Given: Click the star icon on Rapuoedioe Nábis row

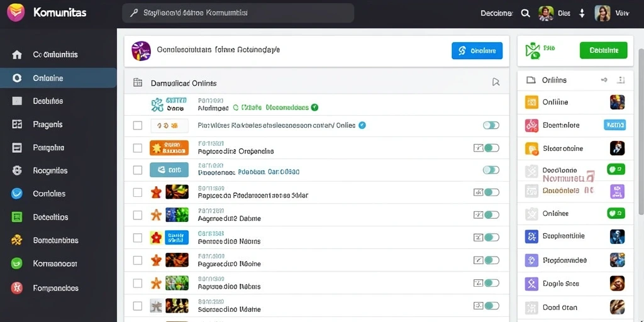Looking at the screenshot, I should coord(156,282).
